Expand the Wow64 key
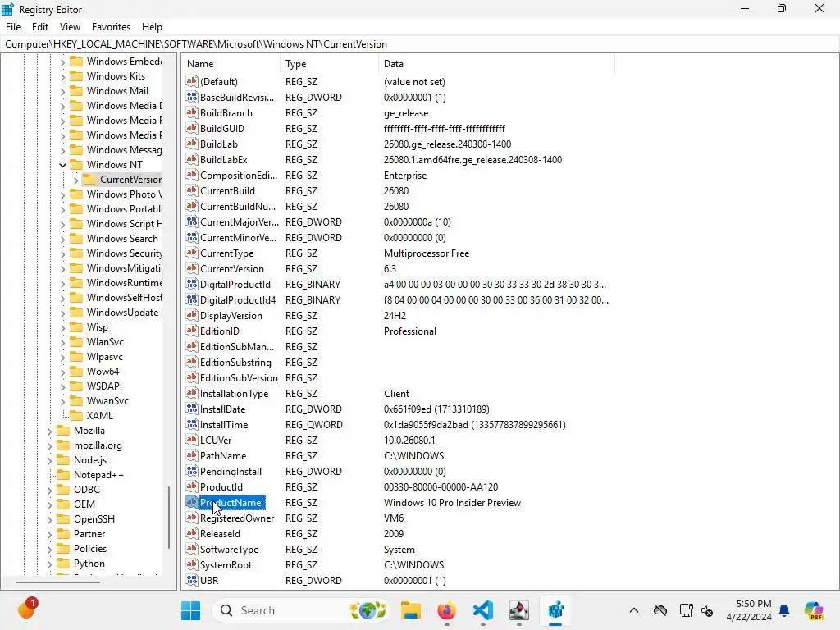Viewport: 840px width, 630px height. click(x=62, y=372)
